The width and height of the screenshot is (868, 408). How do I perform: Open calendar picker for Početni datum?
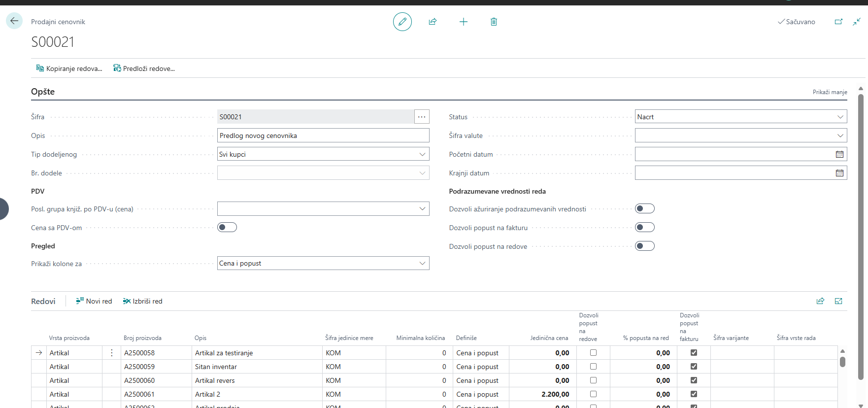[839, 154]
